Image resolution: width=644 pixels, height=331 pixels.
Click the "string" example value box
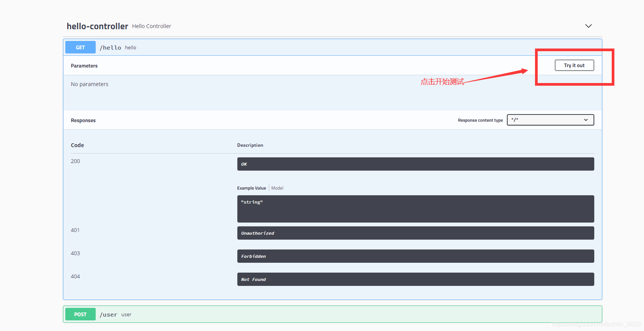[x=415, y=209]
